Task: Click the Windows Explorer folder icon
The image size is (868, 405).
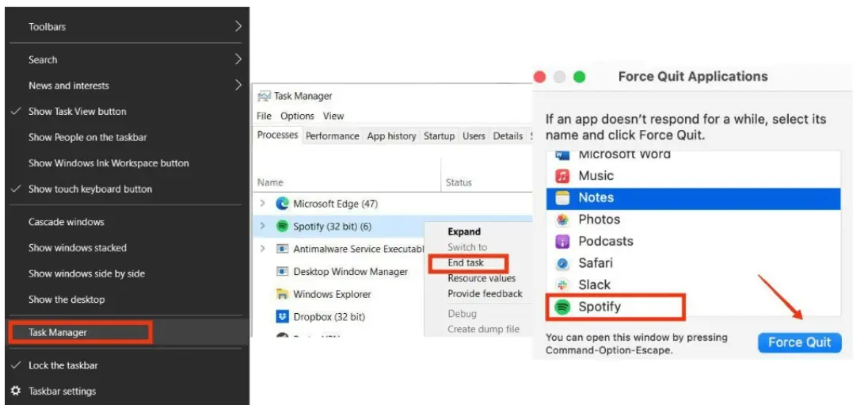Action: [x=282, y=294]
